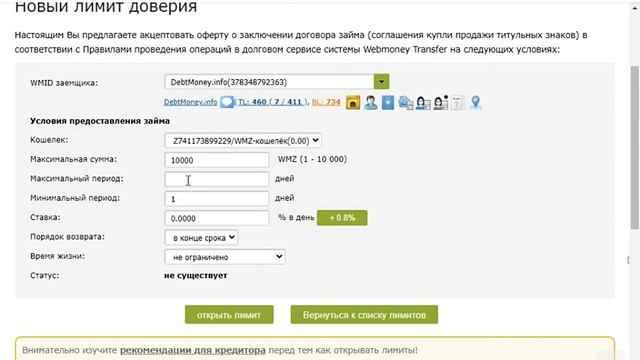Open the BL: 734 business level link
This screenshot has height=360, width=640.
coord(326,102)
